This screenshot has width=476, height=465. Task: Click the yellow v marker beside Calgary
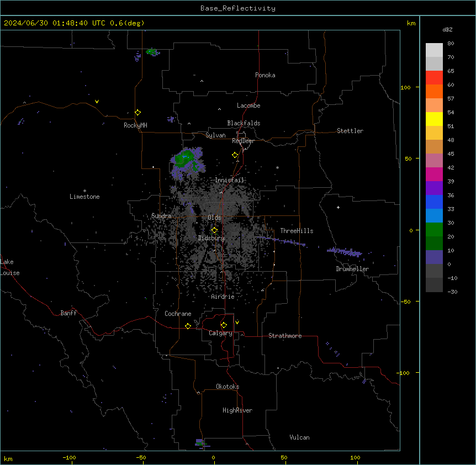[237, 322]
